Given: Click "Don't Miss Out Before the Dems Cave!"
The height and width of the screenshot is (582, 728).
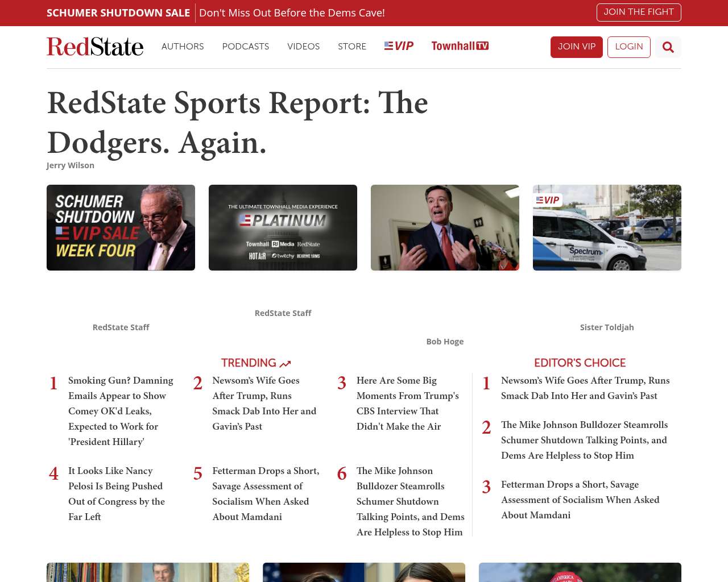Looking at the screenshot, I should 292,13.
